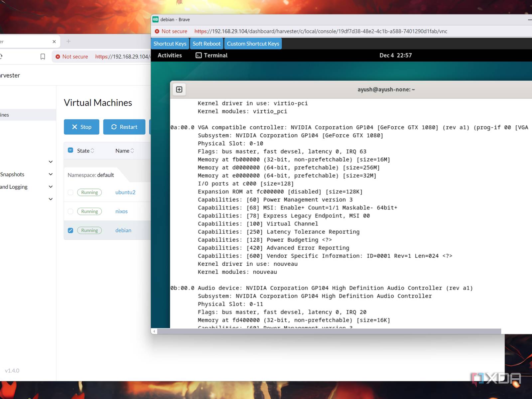This screenshot has height=399, width=532.
Task: Click the bookmark icon in address bar
Action: (43, 57)
